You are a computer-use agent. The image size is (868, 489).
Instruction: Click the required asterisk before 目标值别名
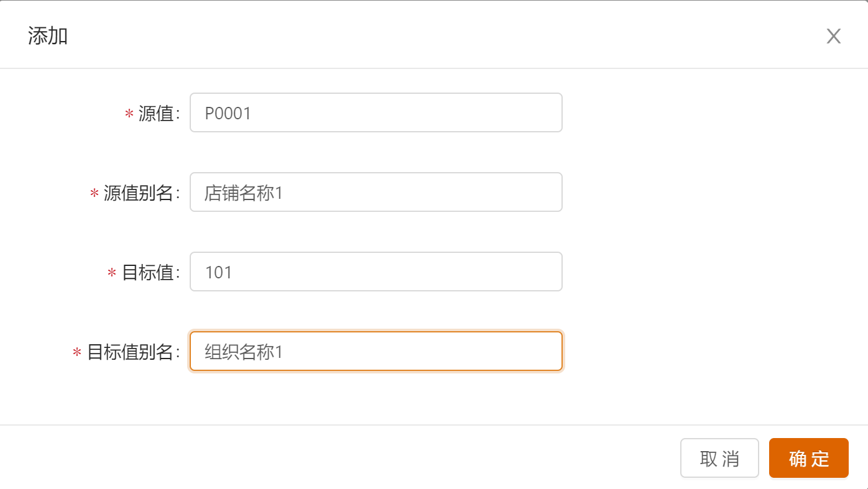77,353
